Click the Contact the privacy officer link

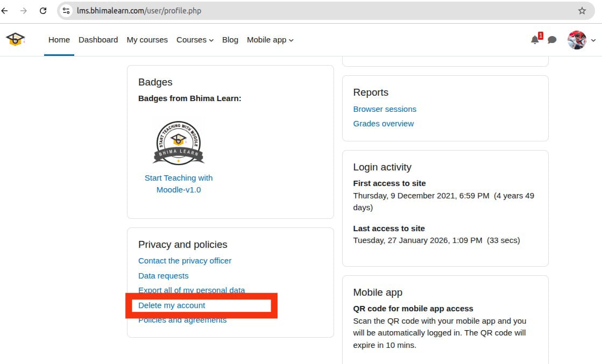pyautogui.click(x=185, y=261)
